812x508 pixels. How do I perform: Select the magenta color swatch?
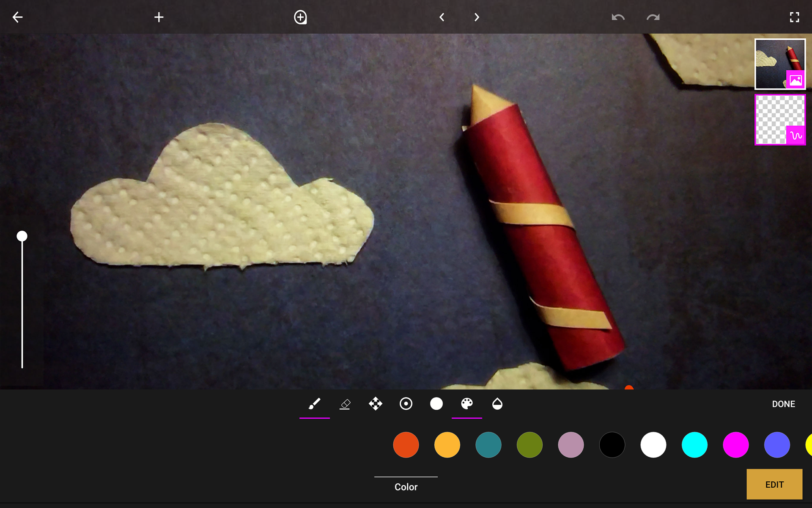(736, 445)
